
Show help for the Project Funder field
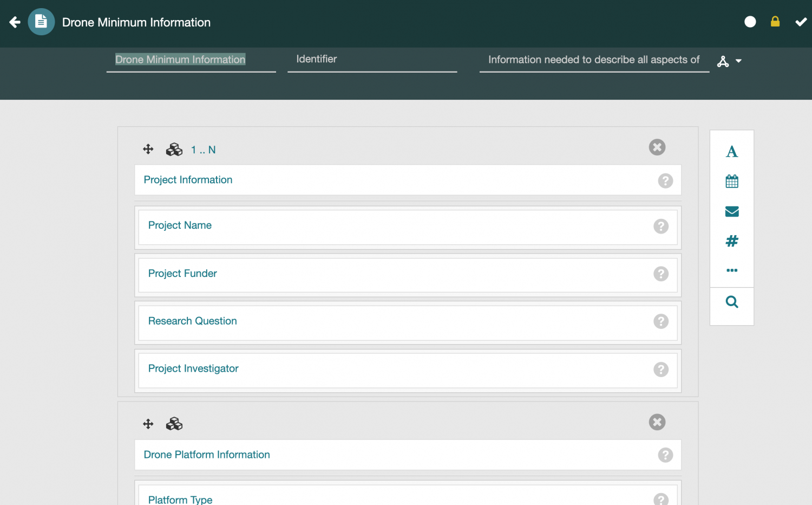[660, 274]
